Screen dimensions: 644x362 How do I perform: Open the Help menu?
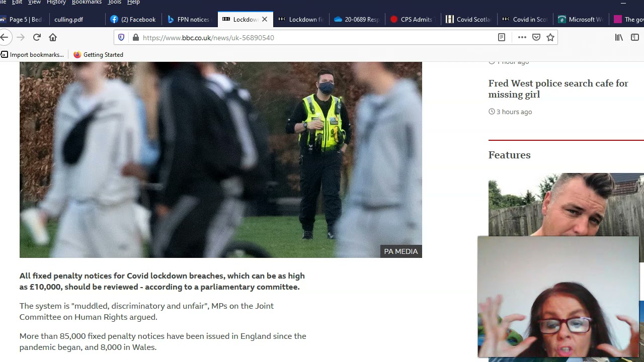coord(133,2)
